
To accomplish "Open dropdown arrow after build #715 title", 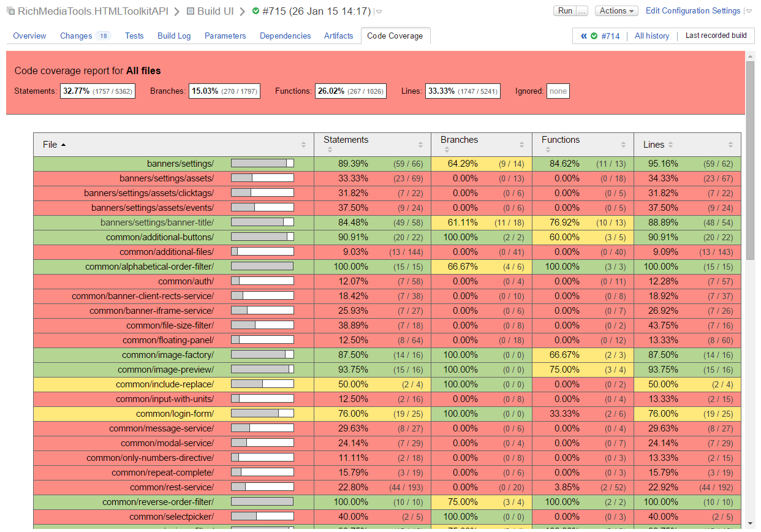I will tap(379, 12).
